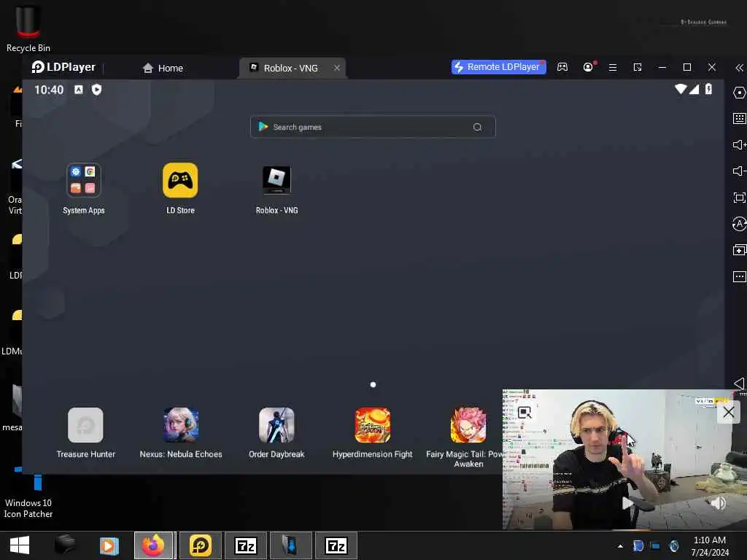747x560 pixels.
Task: Click in the Search games field
Action: (x=373, y=127)
